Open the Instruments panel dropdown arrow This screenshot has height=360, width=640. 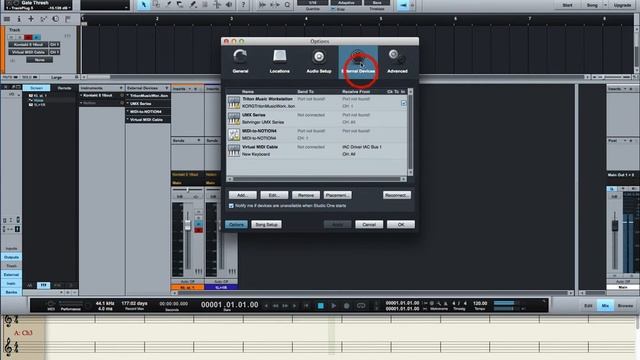pos(121,88)
